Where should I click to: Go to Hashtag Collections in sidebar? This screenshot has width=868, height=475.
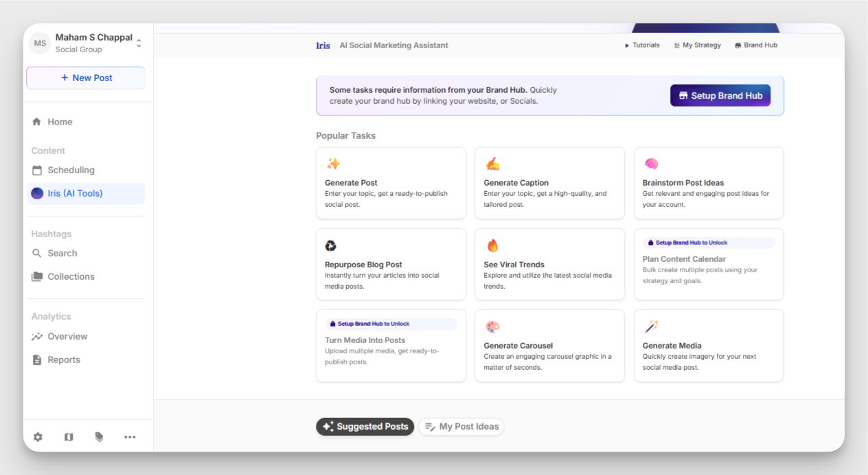(x=71, y=276)
